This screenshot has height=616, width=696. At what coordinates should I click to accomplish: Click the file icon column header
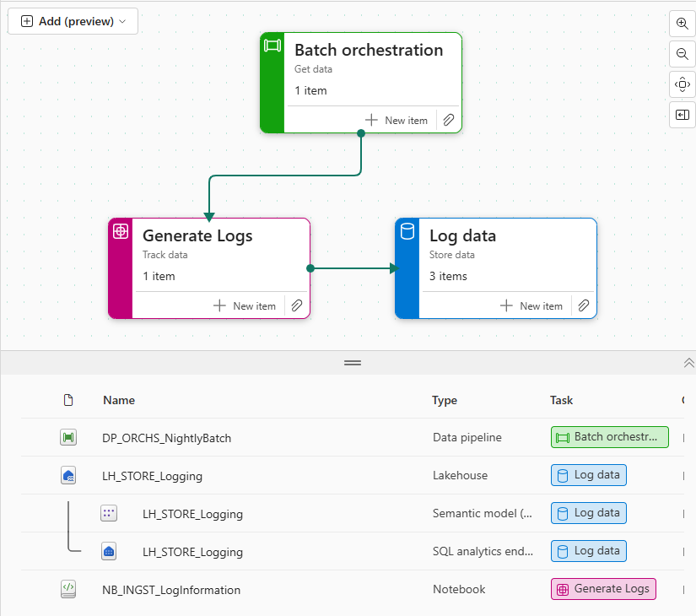(68, 400)
